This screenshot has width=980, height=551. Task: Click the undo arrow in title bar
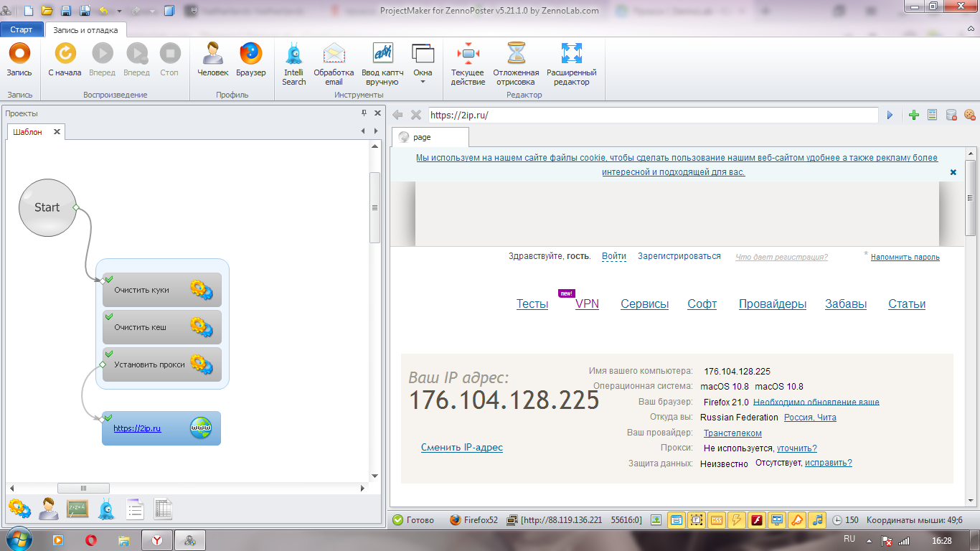104,11
